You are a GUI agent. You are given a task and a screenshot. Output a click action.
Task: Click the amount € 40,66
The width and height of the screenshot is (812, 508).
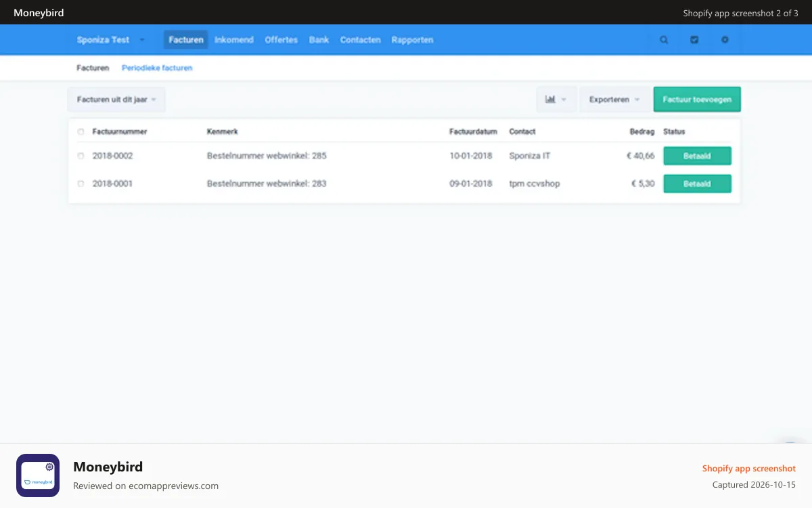640,156
